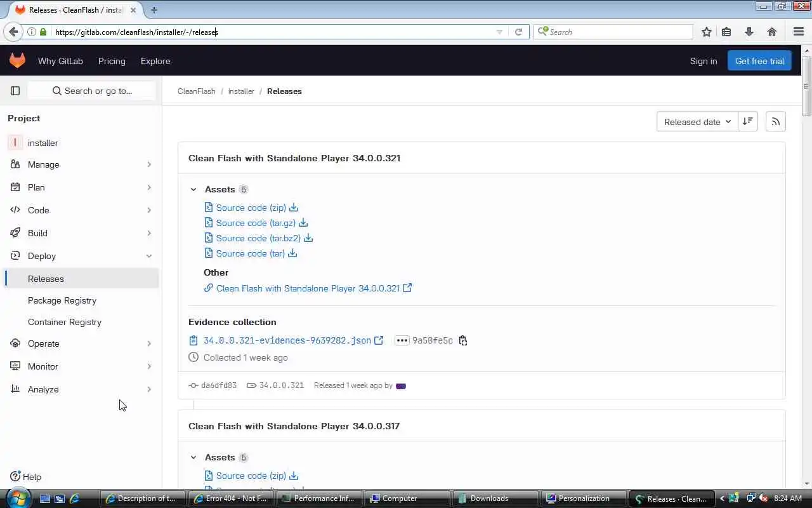
Task: Click Pricing in top navigation
Action: pos(112,61)
